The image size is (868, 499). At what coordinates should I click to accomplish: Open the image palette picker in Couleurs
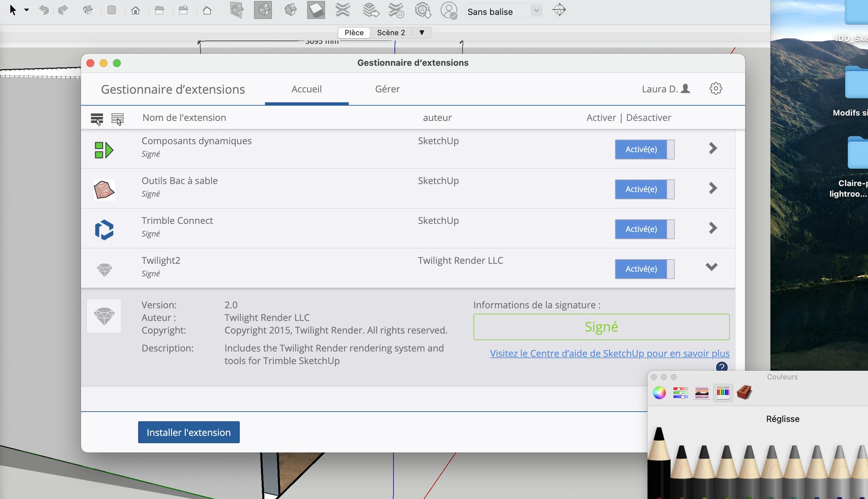click(x=702, y=393)
